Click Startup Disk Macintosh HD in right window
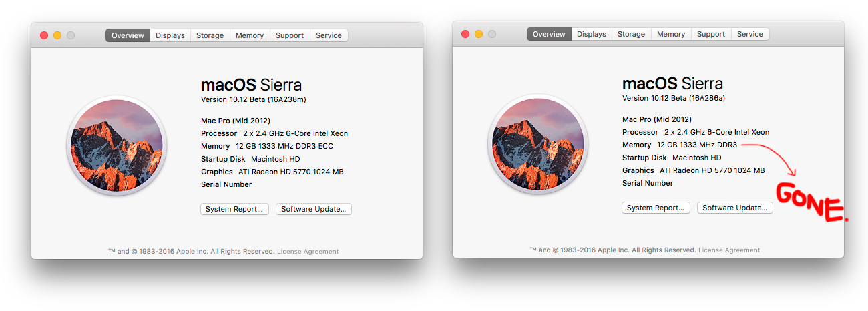The width and height of the screenshot is (868, 311). [x=672, y=158]
